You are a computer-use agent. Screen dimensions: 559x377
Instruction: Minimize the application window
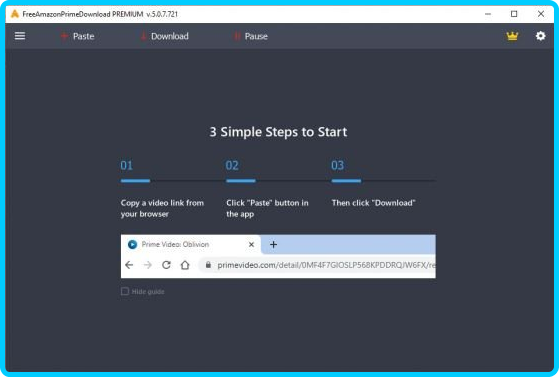coord(488,14)
